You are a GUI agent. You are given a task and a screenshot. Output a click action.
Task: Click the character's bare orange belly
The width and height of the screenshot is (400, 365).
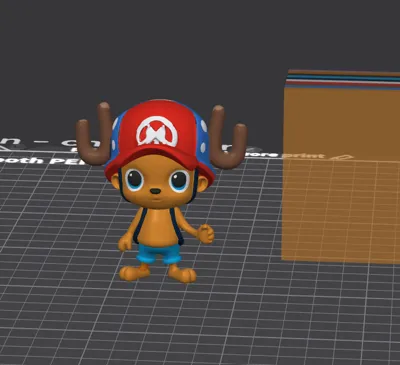[x=157, y=227]
